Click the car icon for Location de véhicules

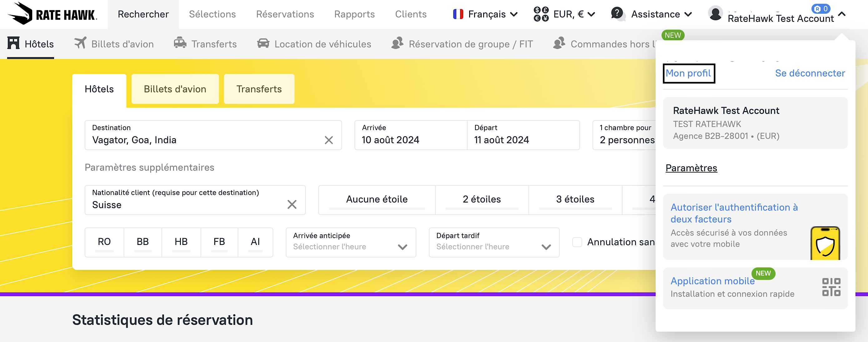point(263,43)
